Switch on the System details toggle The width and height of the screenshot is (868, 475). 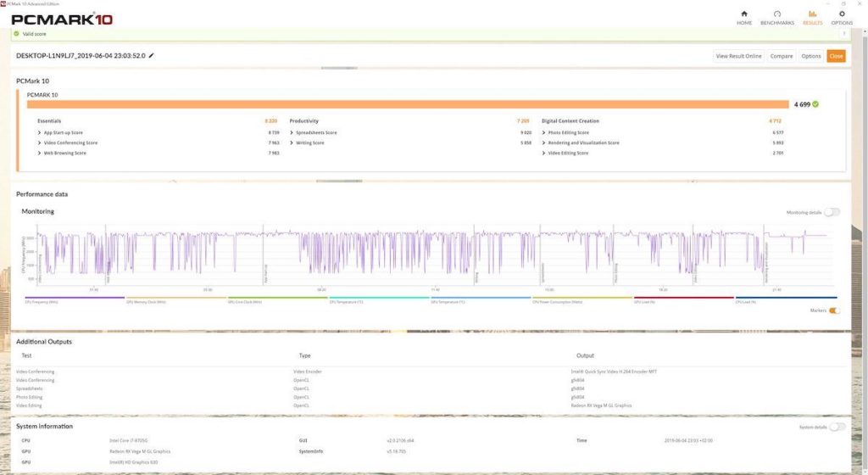click(837, 427)
